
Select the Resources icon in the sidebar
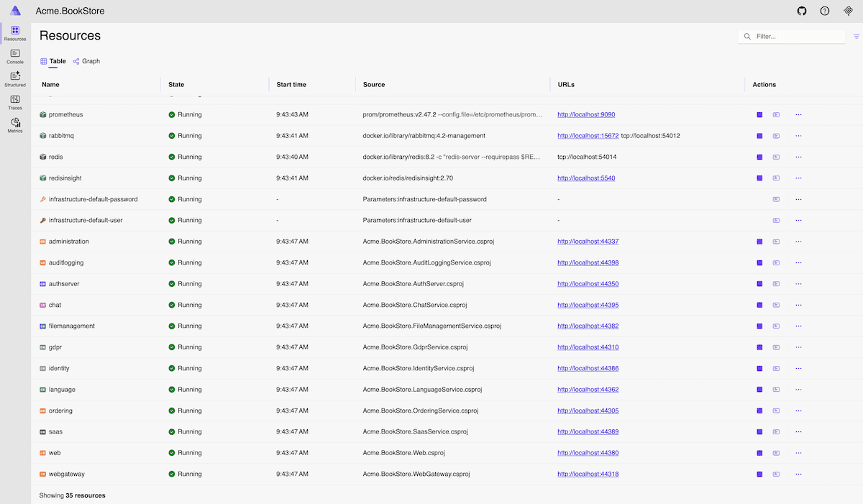click(x=14, y=32)
